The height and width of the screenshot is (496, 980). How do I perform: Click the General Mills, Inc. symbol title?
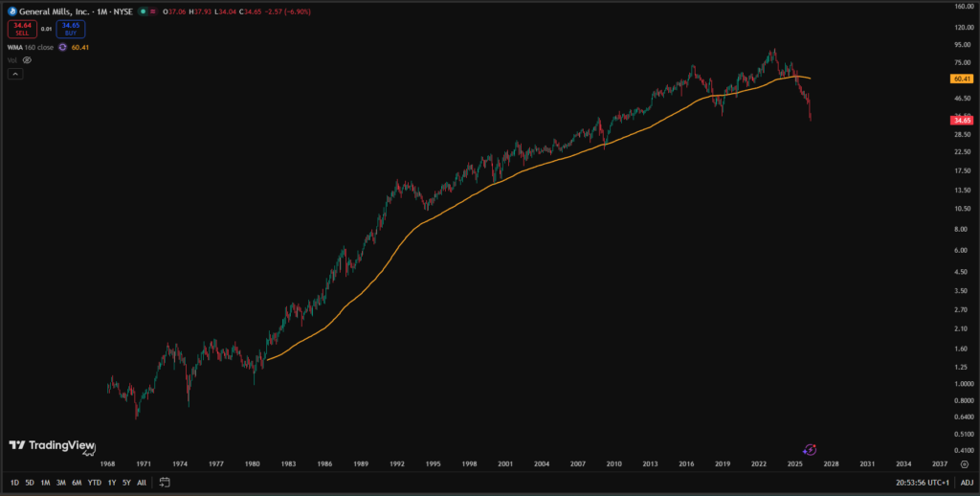(55, 11)
